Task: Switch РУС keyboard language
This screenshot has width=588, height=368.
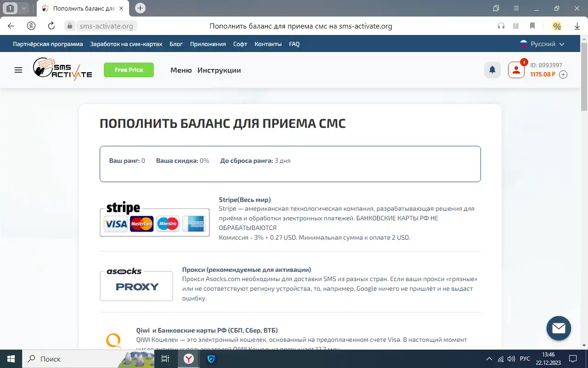Action: (x=525, y=359)
